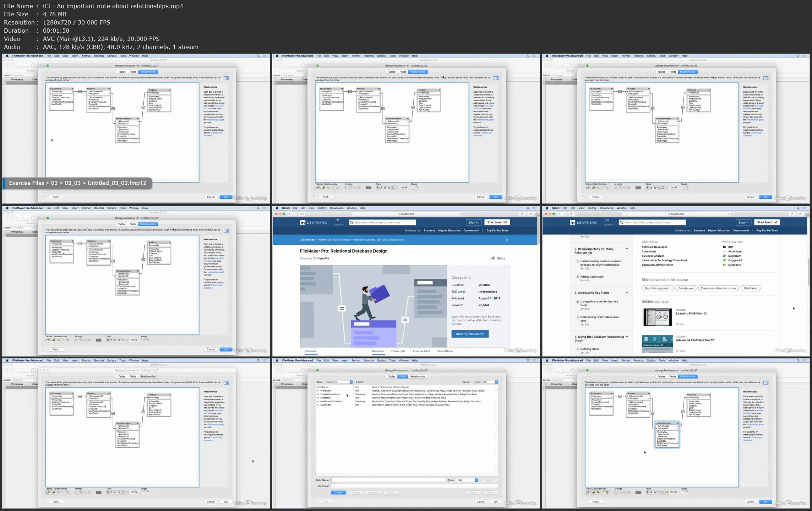Select the 'CreationTimestamp' field row
This screenshot has height=511, width=812.
pyautogui.click(x=407, y=394)
